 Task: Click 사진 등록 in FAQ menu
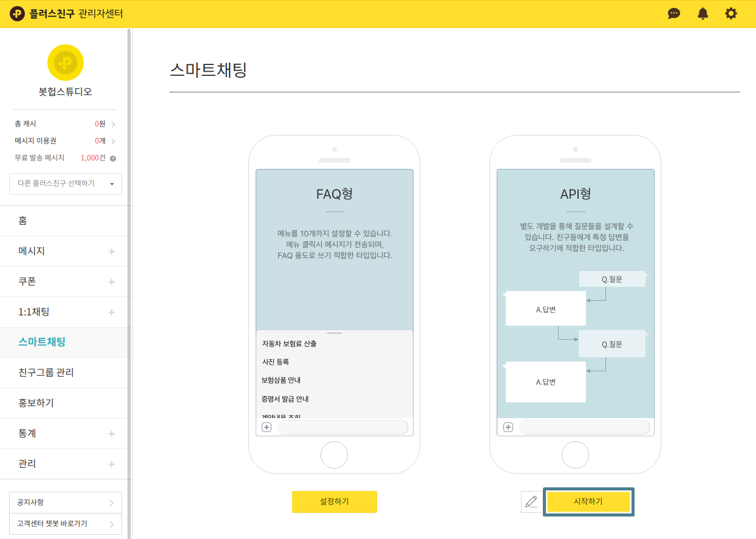(x=275, y=362)
